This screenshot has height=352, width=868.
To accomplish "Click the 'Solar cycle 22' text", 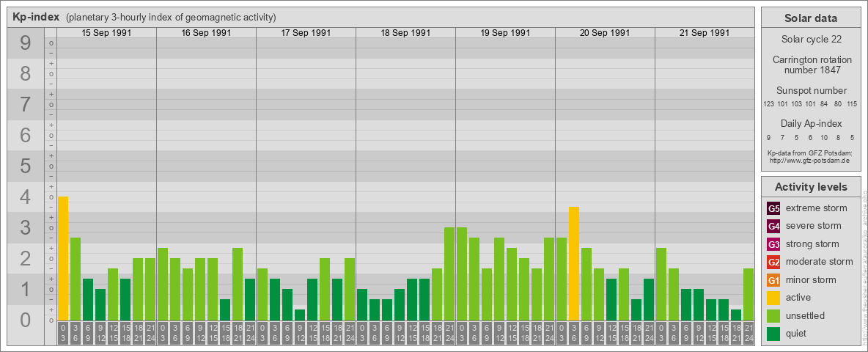I will pos(811,40).
